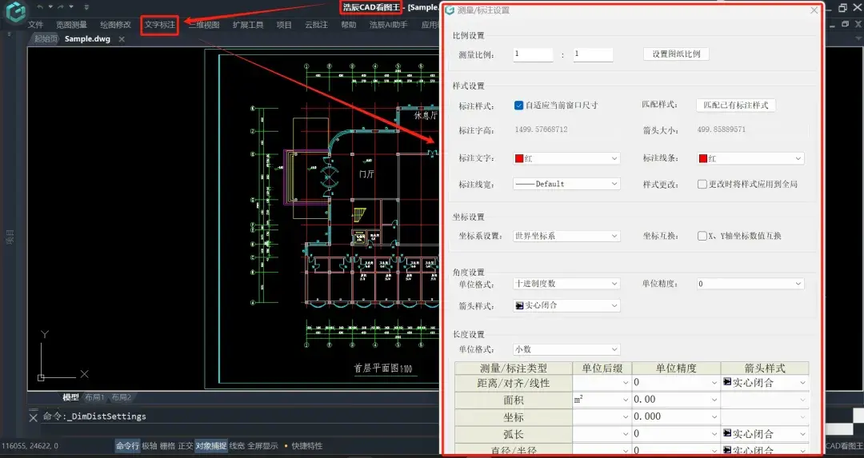Toggle 极轴 in status bar
This screenshot has width=864, height=458.
click(149, 446)
